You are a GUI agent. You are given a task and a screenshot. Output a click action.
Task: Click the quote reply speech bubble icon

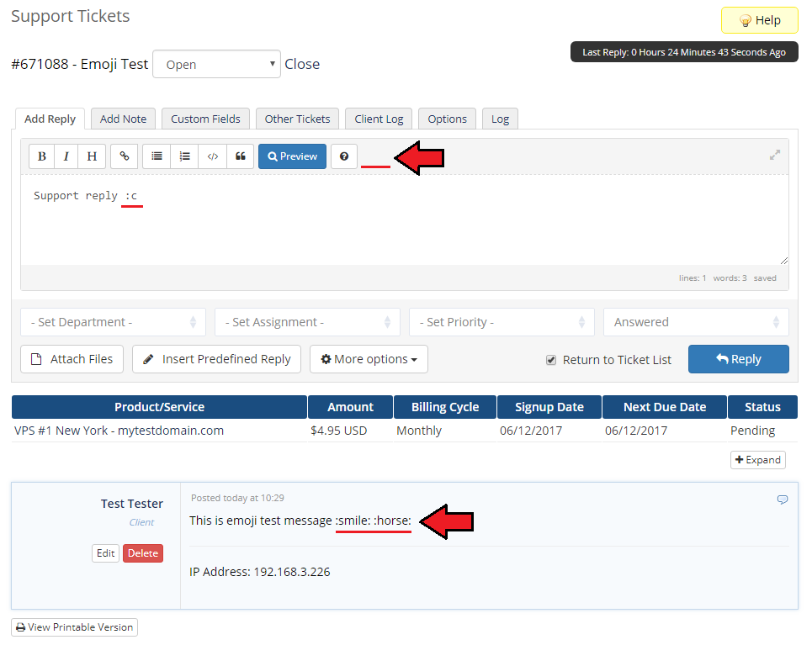coord(783,500)
